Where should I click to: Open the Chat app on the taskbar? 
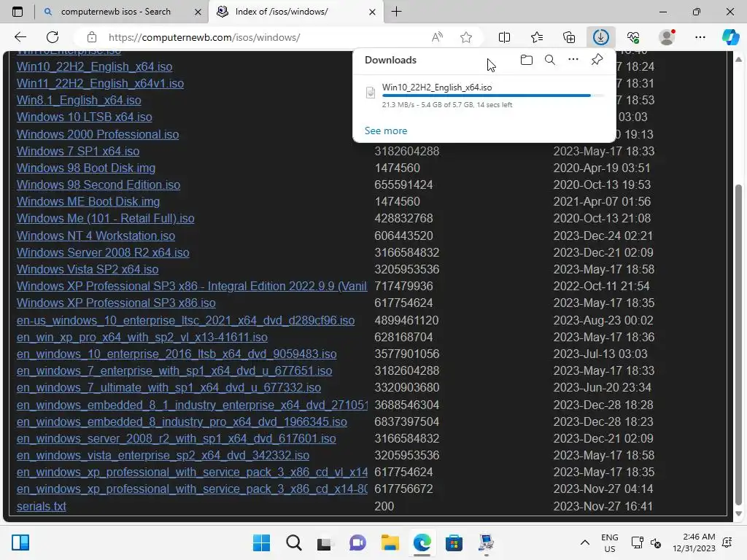[357, 542]
